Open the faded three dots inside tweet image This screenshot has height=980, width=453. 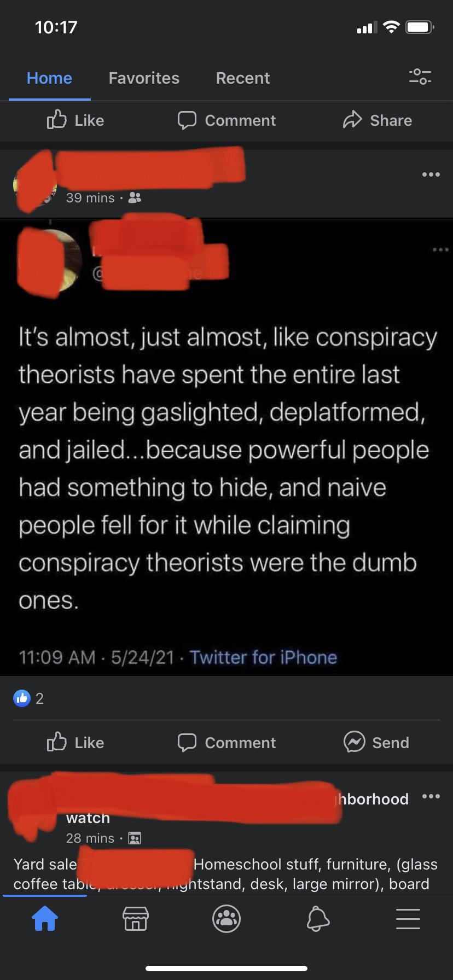440,250
